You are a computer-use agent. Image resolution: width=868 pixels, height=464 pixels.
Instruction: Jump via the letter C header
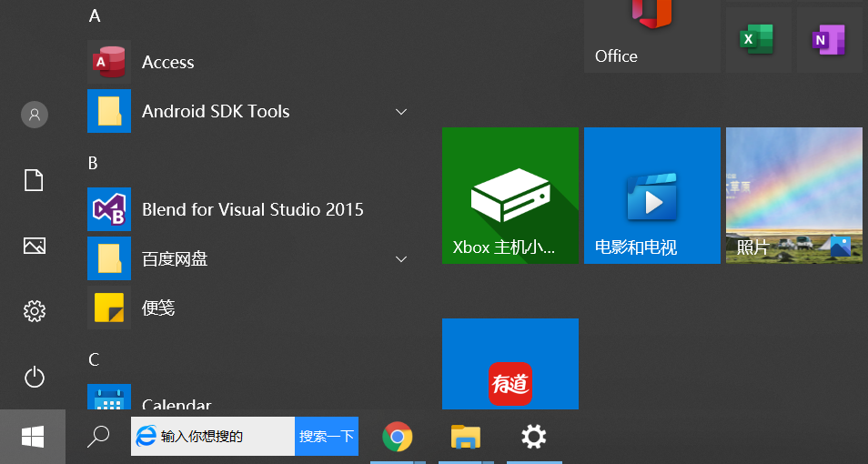(x=94, y=360)
